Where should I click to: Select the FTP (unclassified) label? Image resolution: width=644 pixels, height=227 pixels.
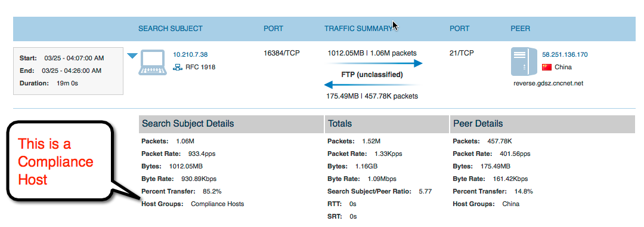pyautogui.click(x=372, y=75)
